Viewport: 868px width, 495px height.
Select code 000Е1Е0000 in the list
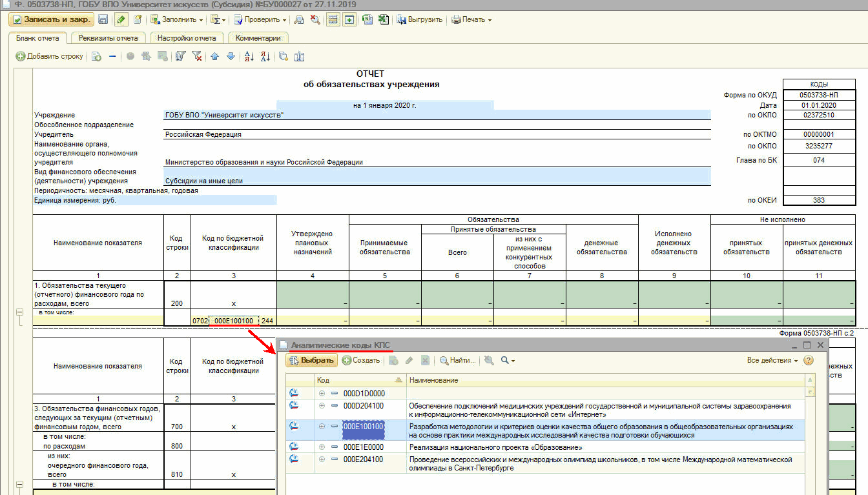[364, 447]
